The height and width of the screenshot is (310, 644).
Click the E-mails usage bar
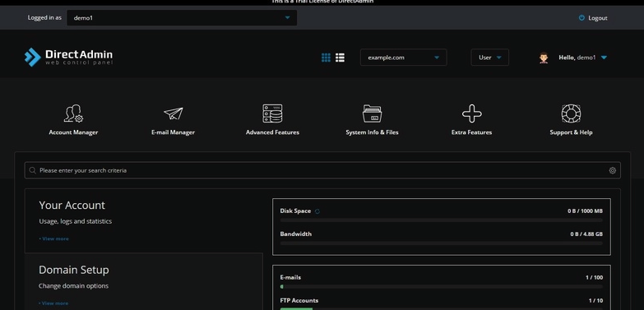click(442, 287)
